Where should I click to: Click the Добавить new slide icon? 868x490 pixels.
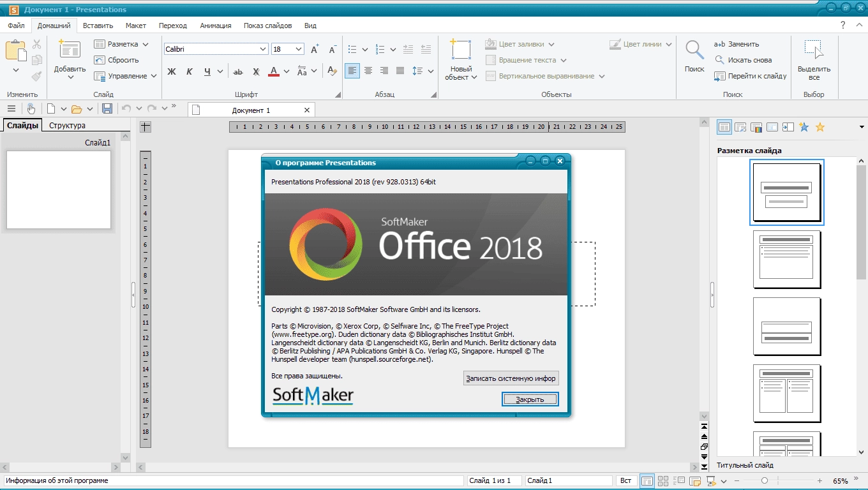(70, 48)
